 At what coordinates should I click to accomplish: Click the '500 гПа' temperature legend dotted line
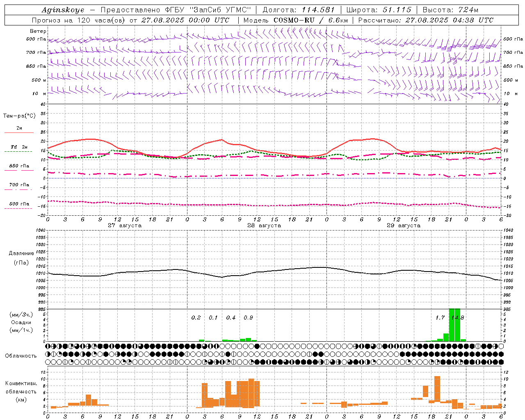pos(18,208)
